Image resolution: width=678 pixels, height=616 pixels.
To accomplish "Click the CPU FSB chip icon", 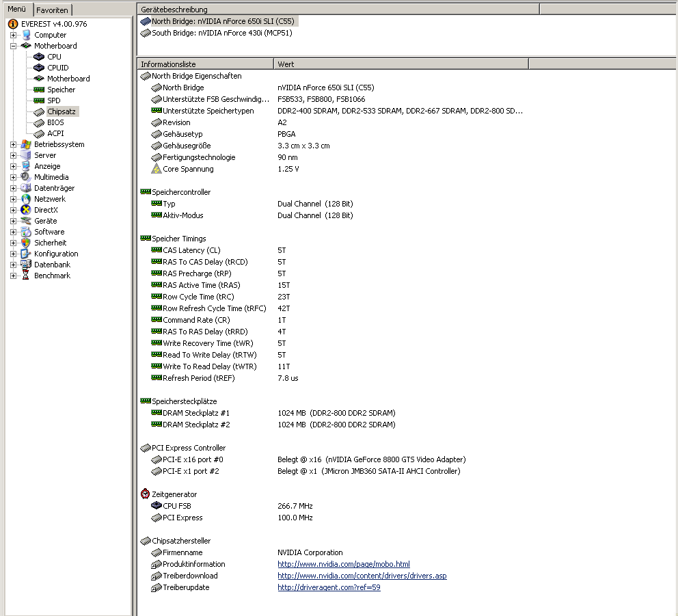I will point(156,506).
